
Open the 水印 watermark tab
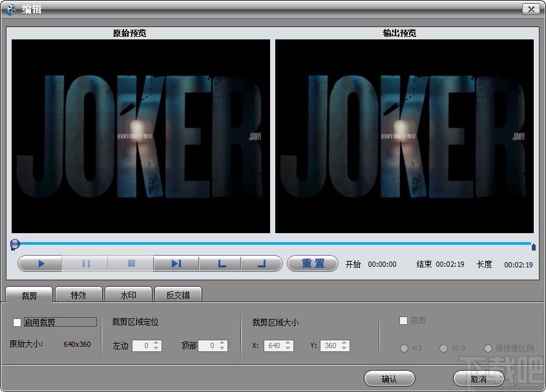pos(129,295)
